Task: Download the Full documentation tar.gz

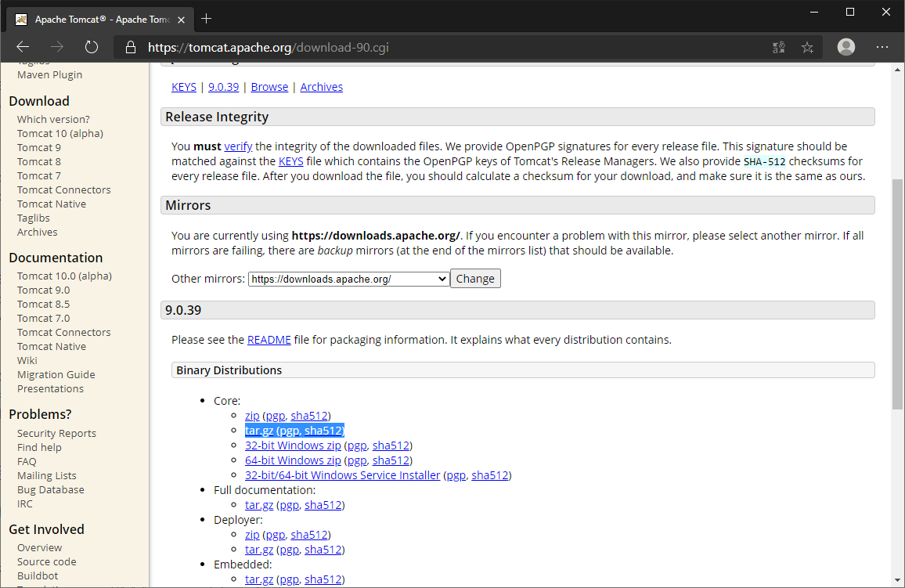Action: tap(259, 505)
